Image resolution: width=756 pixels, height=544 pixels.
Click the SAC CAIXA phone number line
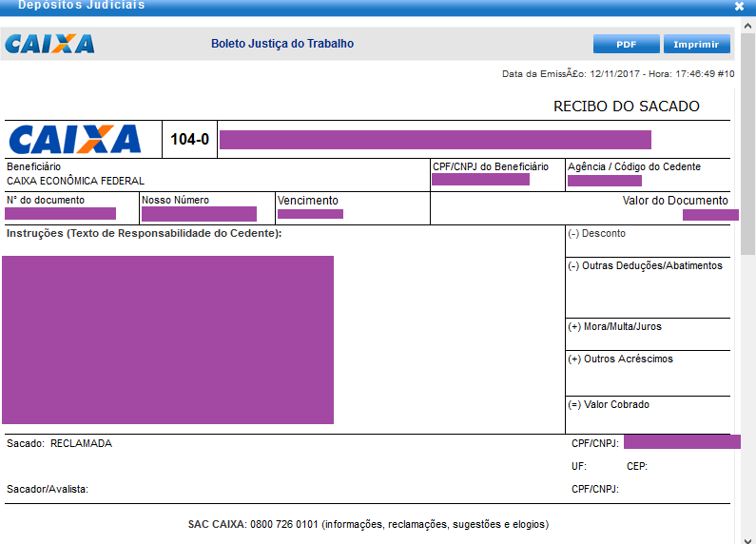368,524
